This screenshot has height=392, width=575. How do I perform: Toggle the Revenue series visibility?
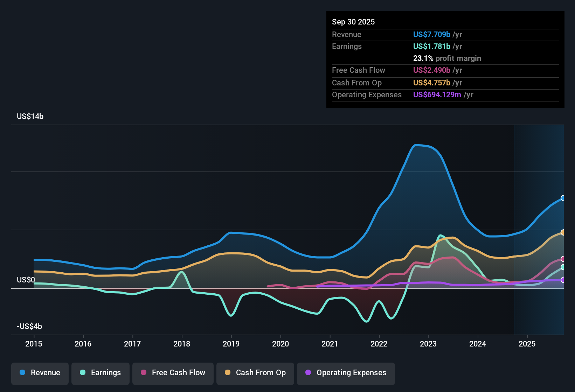click(x=40, y=373)
